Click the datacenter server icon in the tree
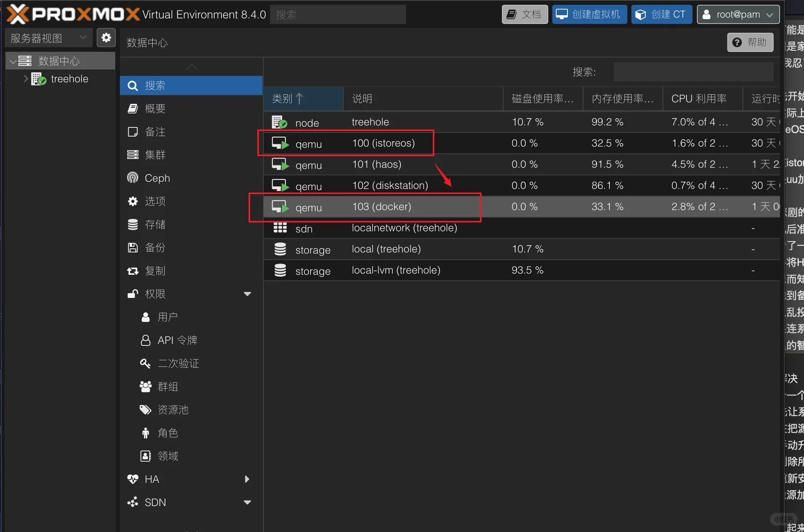 click(25, 61)
